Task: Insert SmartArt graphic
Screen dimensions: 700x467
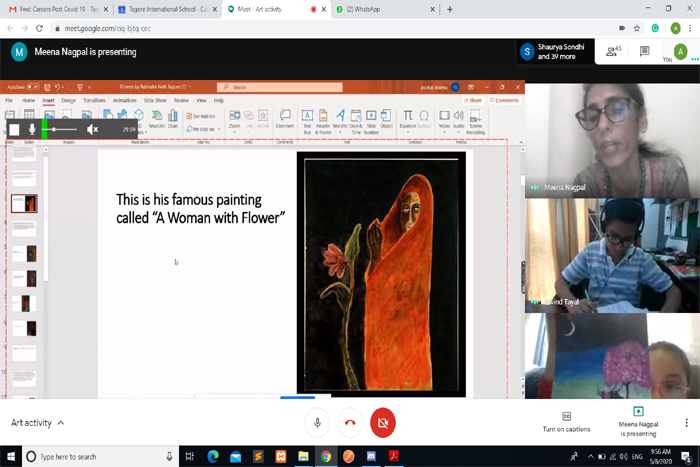Action: point(157,119)
